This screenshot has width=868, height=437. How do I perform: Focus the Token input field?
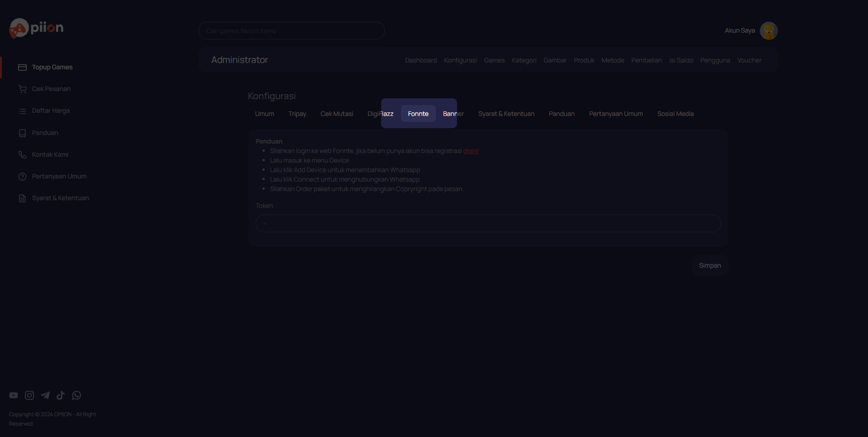coord(488,224)
